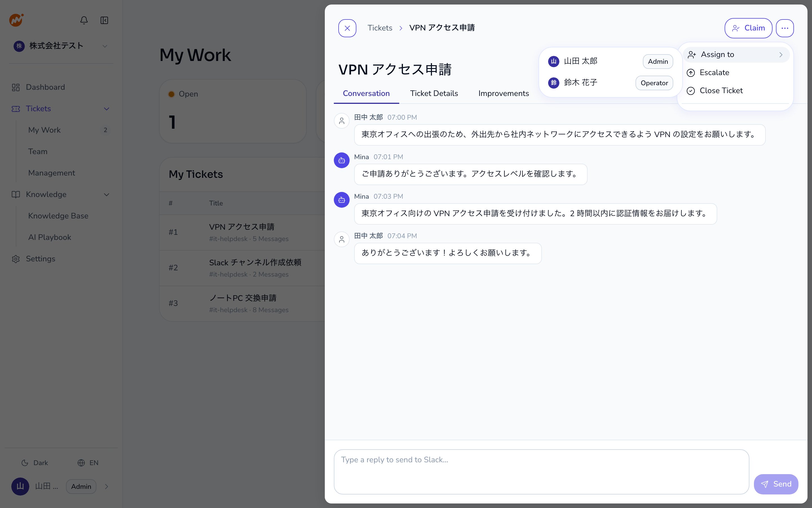Open AI Playbook page
This screenshot has height=508, width=812.
coord(50,237)
